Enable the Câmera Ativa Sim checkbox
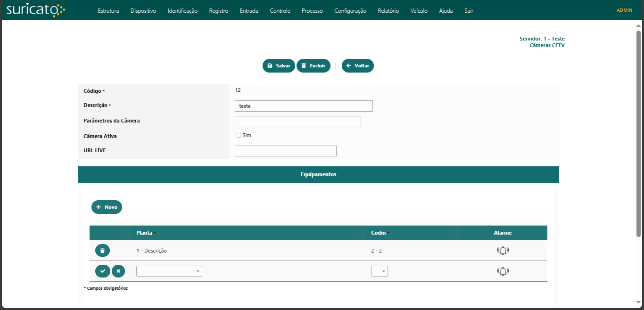Screen dimensions: 644x310 (239, 135)
